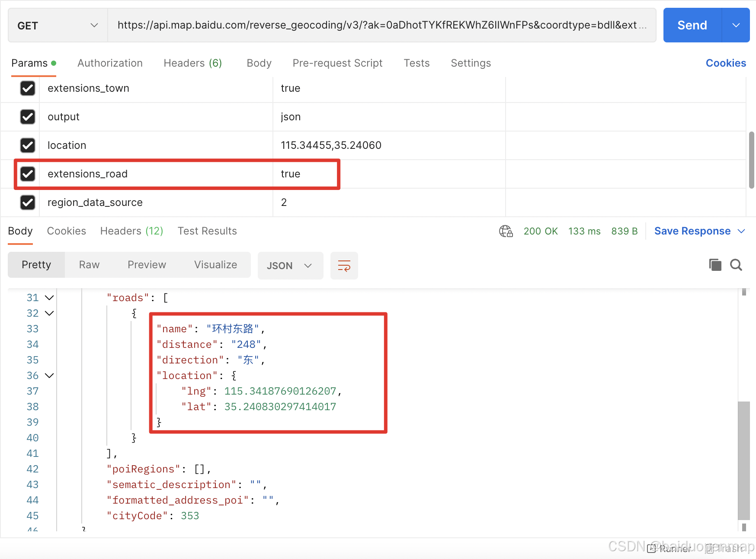Screen dimensions: 756x559
Task: Click the 839 B response size
Action: tap(625, 231)
